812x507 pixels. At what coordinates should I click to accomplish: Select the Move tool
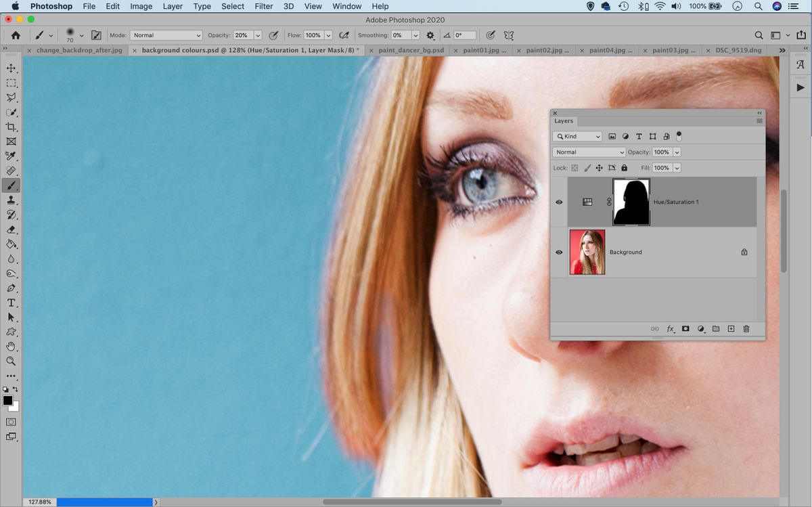tap(11, 68)
